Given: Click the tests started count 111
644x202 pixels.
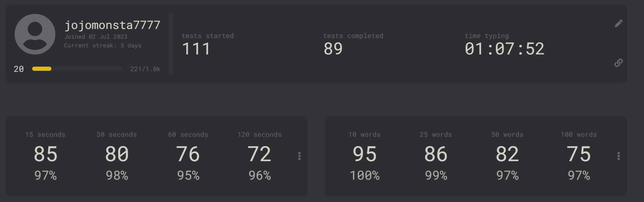Looking at the screenshot, I should point(196,49).
